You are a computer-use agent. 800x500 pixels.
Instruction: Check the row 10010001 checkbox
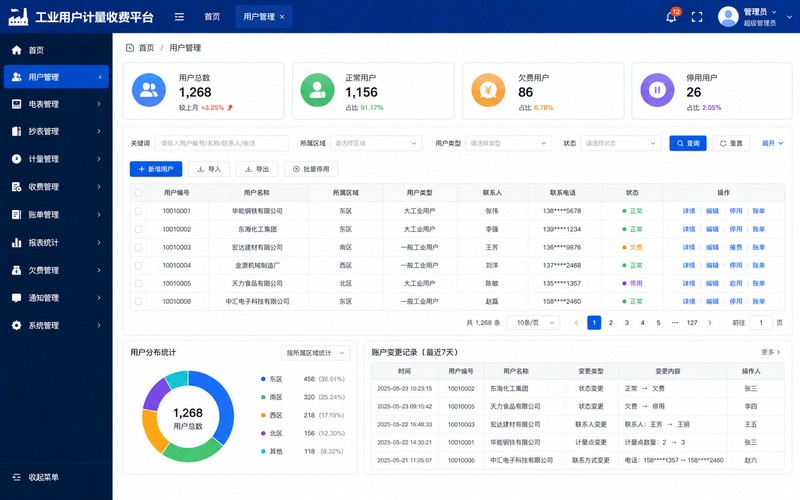[138, 211]
